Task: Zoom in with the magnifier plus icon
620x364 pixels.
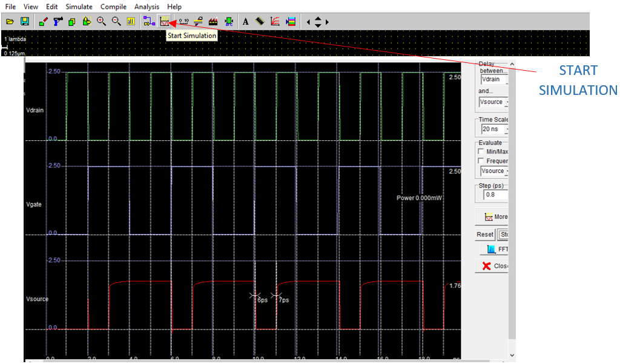Action: point(101,22)
